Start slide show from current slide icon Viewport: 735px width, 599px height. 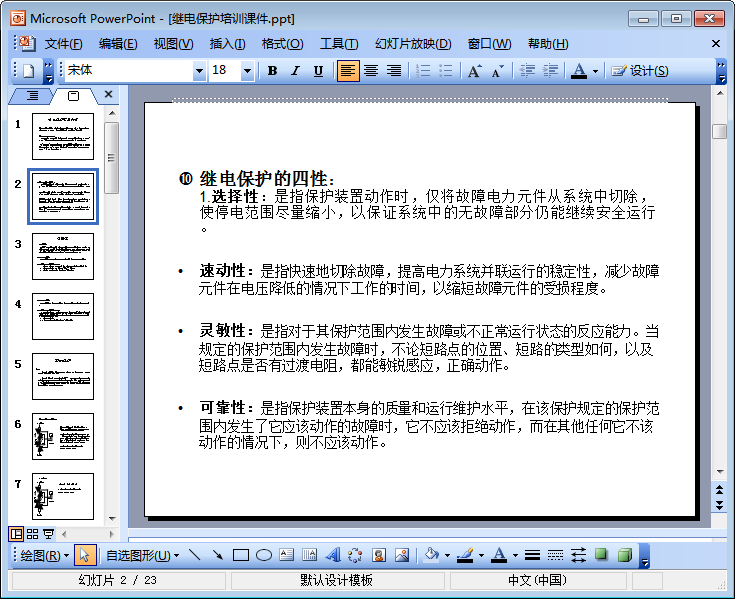(x=48, y=533)
